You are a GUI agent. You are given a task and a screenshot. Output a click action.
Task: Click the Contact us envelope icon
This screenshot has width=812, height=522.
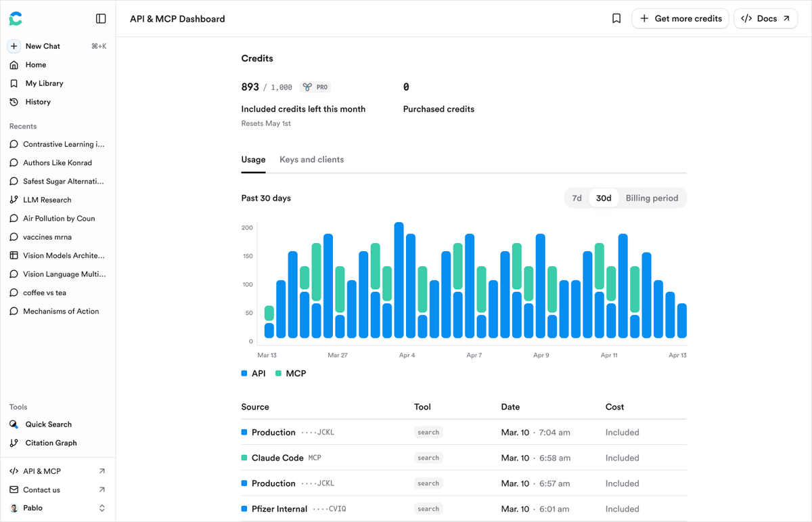coord(14,490)
